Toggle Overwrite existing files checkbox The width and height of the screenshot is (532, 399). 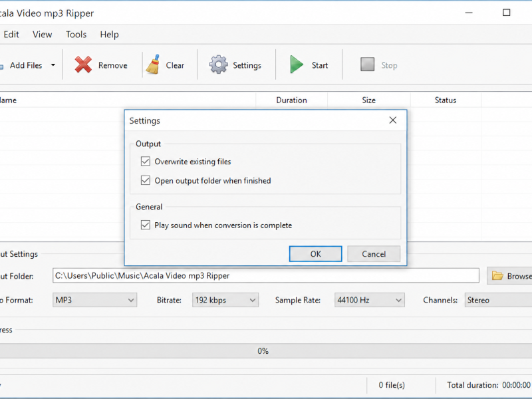146,161
